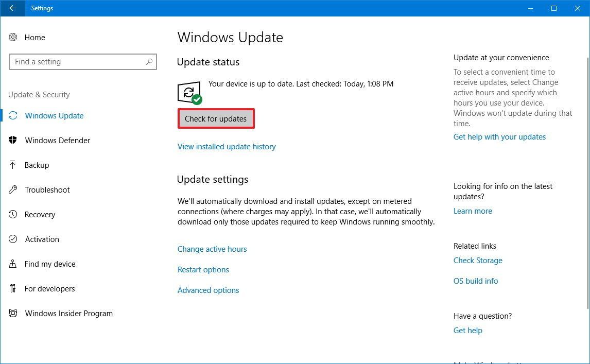This screenshot has height=364, width=590.
Task: Select the Recovery icon in the sidebar
Action: pos(13,214)
